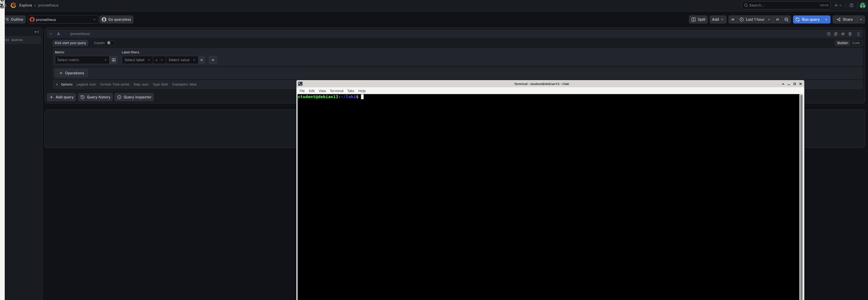Show query A help info icon
This screenshot has width=868, height=300.
click(x=829, y=34)
